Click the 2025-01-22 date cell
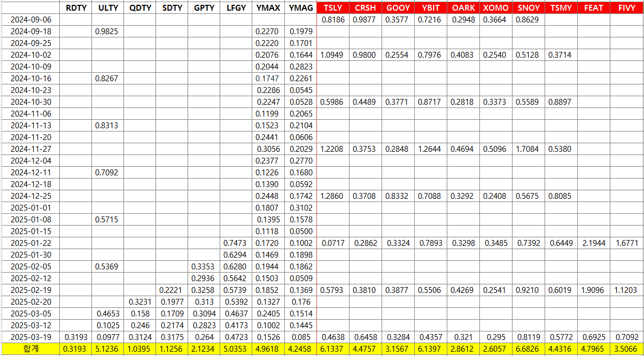The width and height of the screenshot is (644, 356). click(30, 243)
